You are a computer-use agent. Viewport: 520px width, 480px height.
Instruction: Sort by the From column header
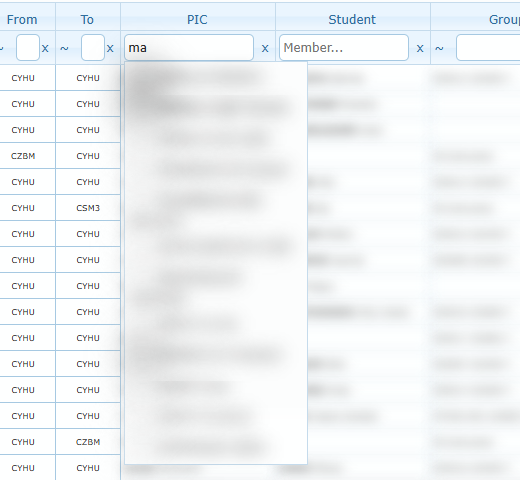[22, 20]
